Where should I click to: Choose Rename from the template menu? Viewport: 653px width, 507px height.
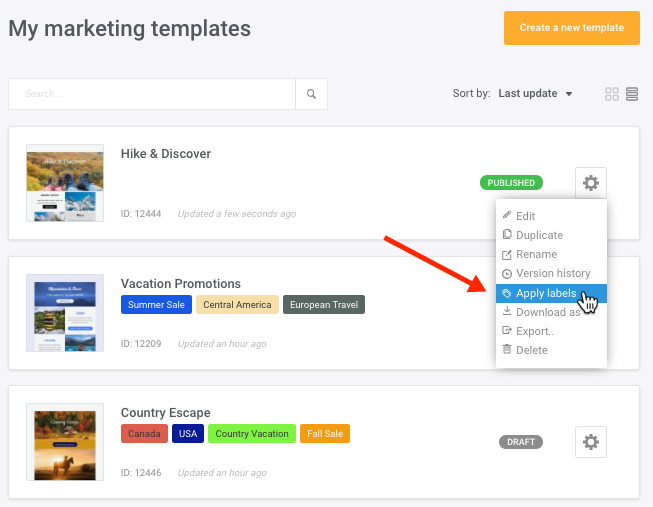(536, 254)
